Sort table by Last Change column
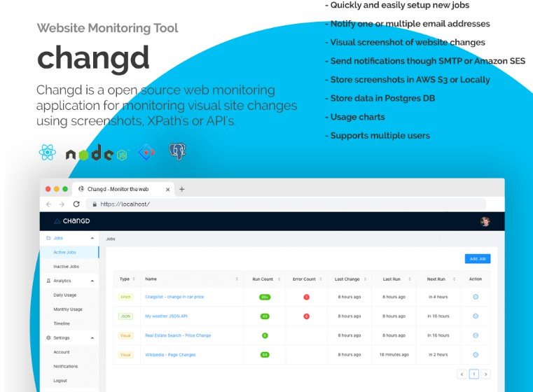 pyautogui.click(x=365, y=279)
